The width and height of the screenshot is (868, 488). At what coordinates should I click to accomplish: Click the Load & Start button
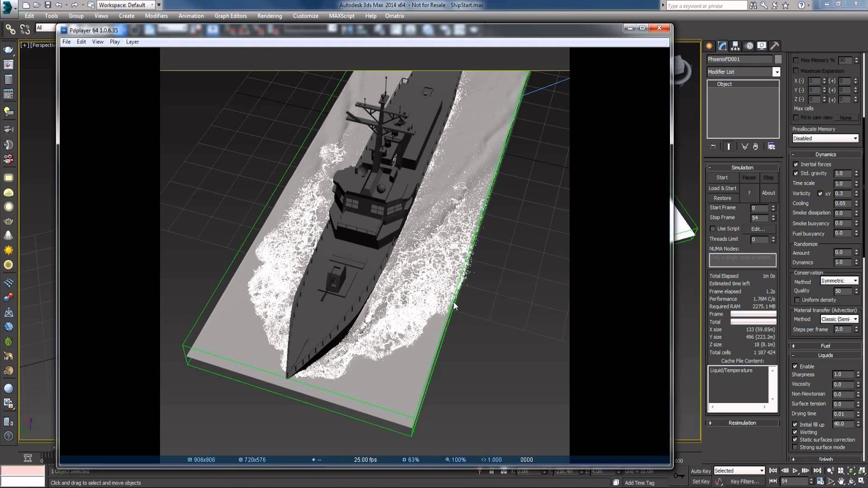click(722, 188)
